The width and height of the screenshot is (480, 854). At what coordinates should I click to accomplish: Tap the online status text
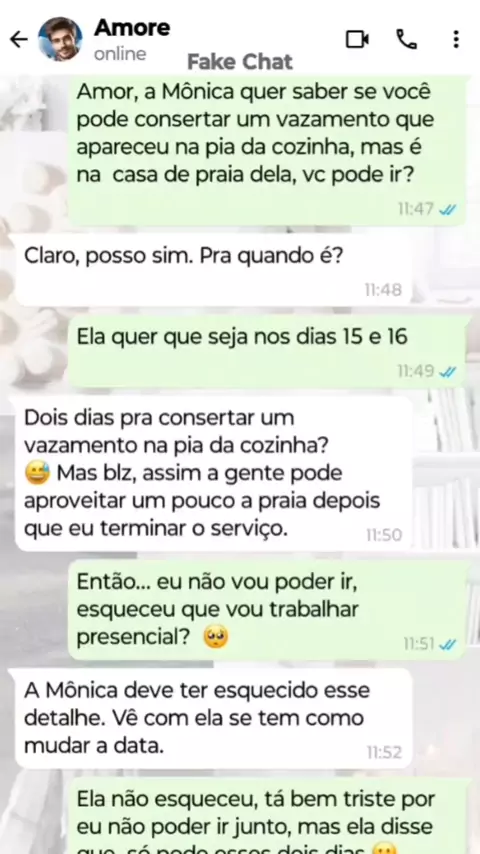tap(120, 54)
